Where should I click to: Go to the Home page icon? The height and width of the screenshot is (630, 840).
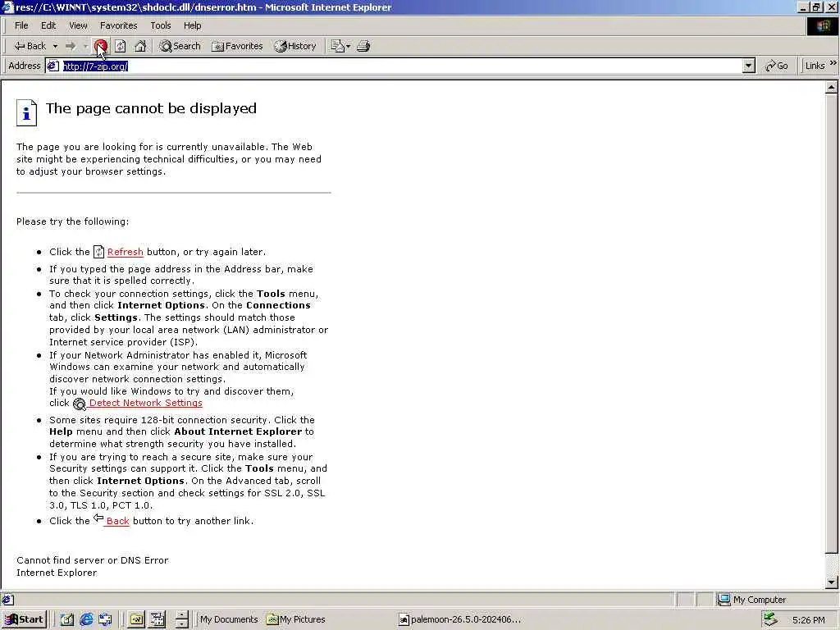pyautogui.click(x=140, y=46)
